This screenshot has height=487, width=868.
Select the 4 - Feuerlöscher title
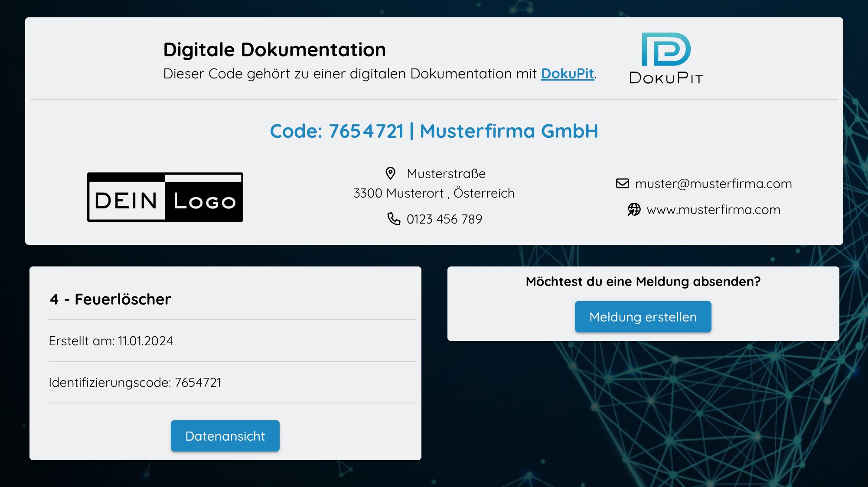[111, 299]
